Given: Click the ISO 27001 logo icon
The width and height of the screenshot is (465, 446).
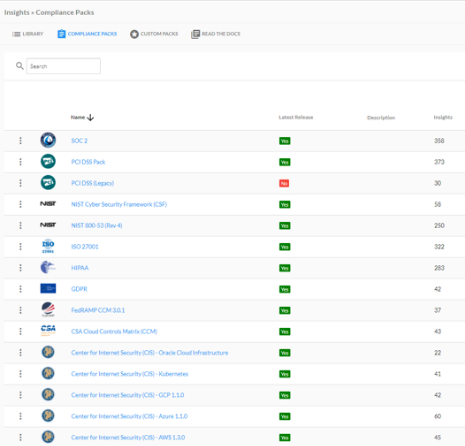Looking at the screenshot, I should point(48,246).
